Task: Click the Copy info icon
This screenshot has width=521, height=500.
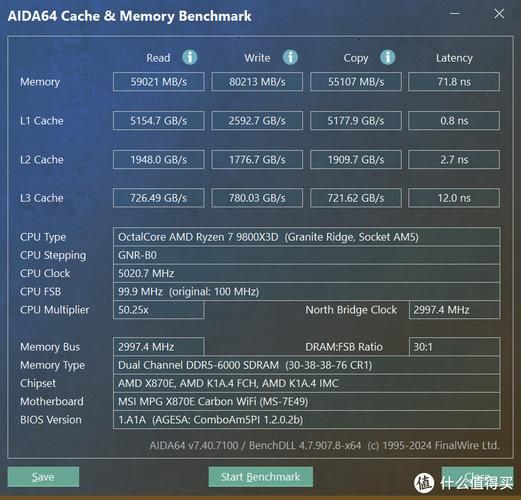Action: point(387,57)
